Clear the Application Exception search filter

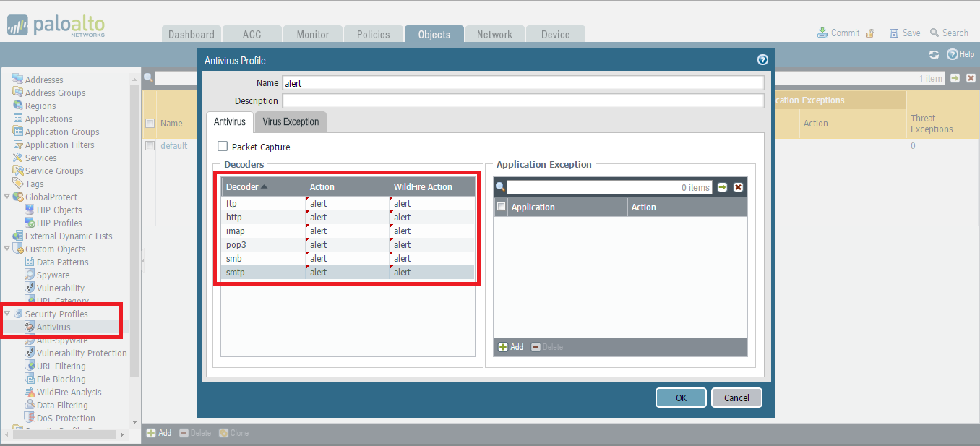738,187
